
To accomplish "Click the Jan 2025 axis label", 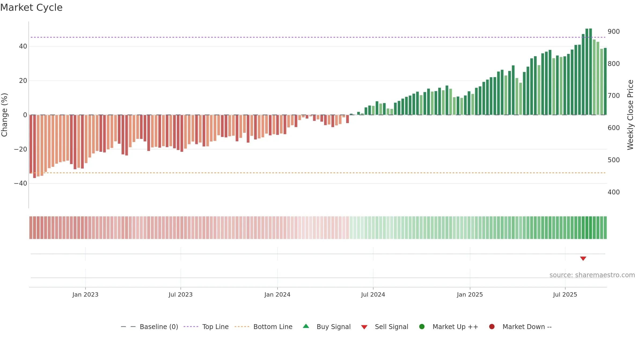I will click(470, 294).
